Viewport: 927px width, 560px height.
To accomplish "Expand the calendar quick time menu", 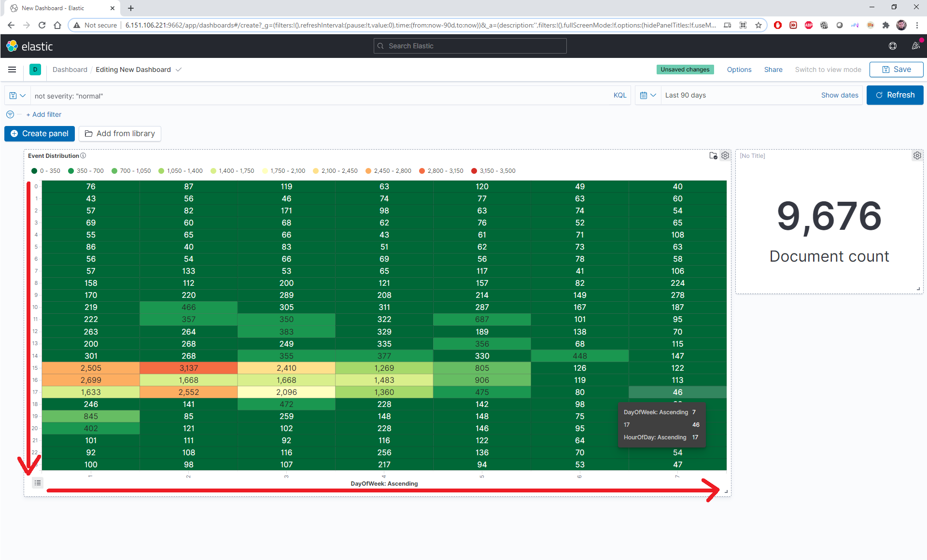I will point(647,95).
